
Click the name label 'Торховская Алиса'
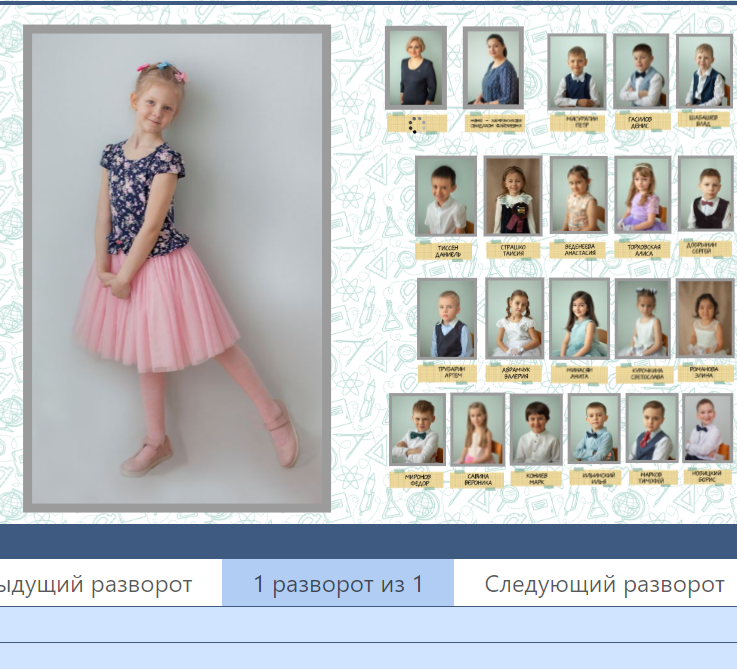(643, 250)
